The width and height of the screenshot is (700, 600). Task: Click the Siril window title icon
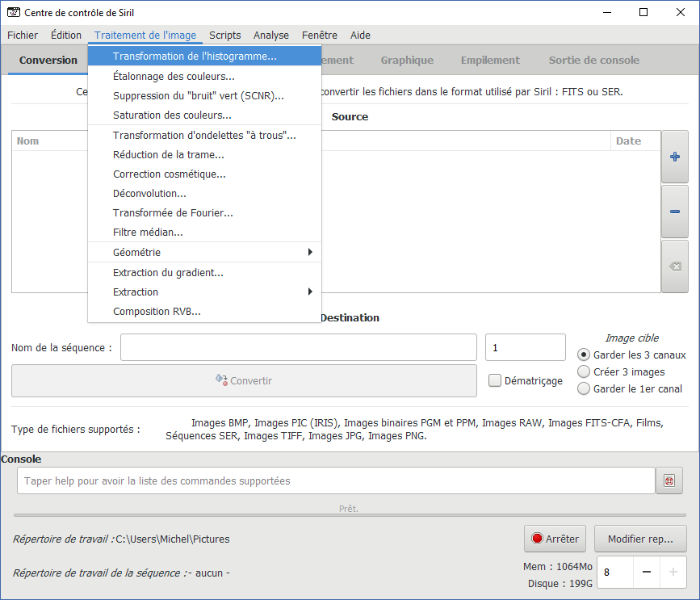pos(14,12)
